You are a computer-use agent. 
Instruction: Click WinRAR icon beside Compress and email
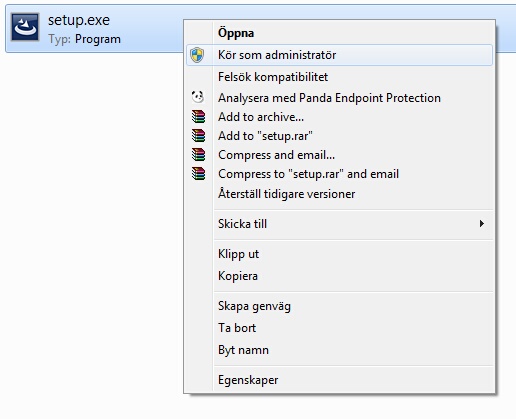click(x=198, y=155)
